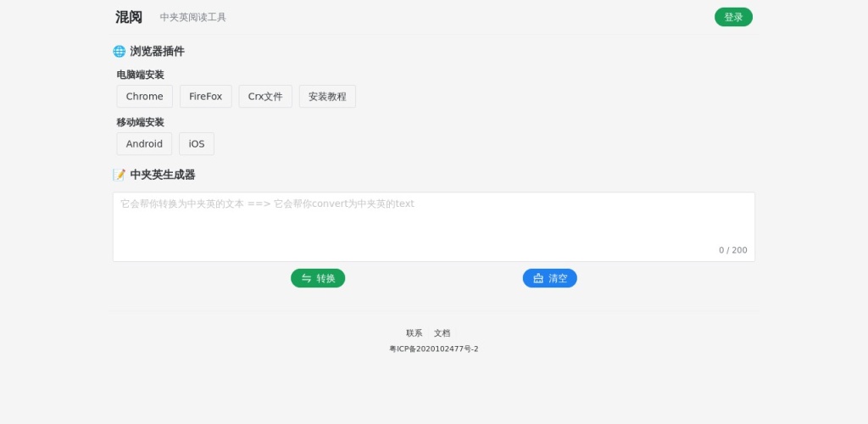The image size is (868, 424).
Task: Download the Crx文件 package
Action: (265, 97)
